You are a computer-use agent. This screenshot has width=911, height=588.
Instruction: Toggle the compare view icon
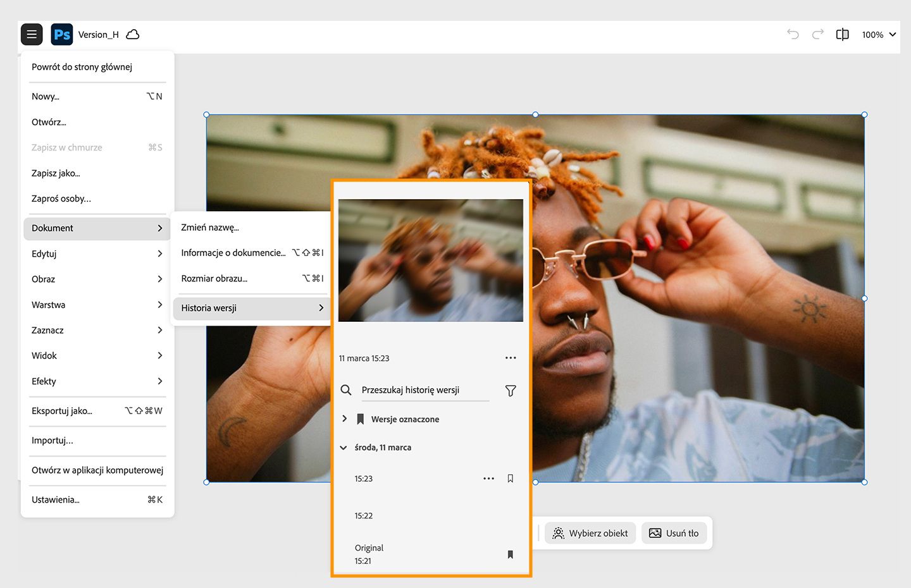(843, 34)
